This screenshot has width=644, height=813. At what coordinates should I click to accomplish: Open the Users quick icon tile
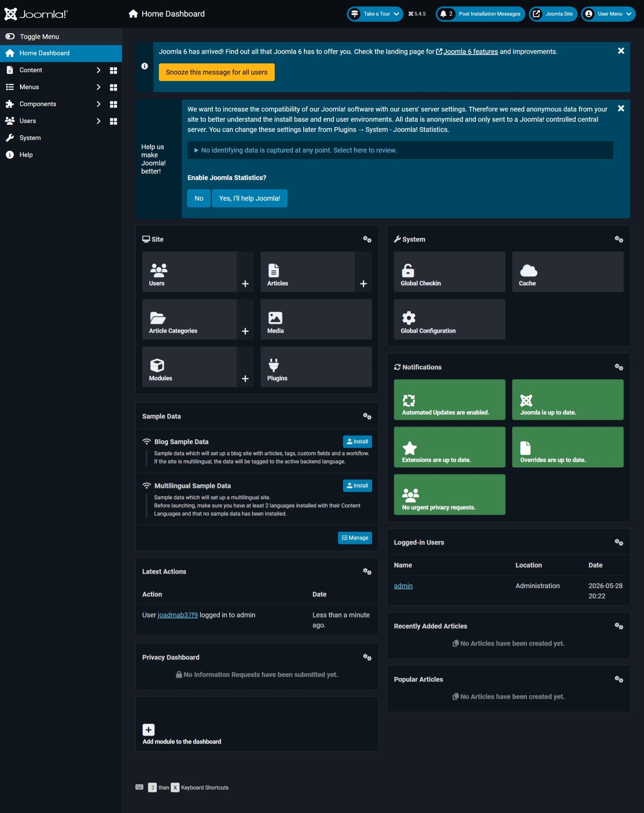pos(189,272)
